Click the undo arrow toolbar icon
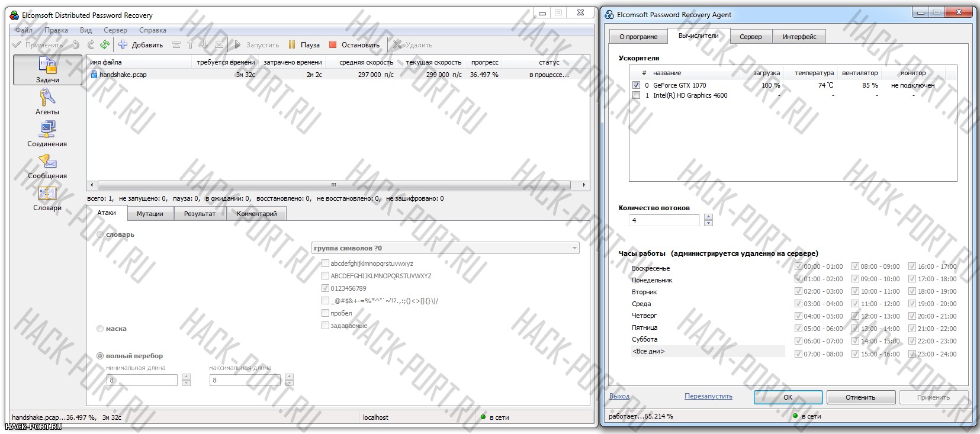 pos(76,44)
